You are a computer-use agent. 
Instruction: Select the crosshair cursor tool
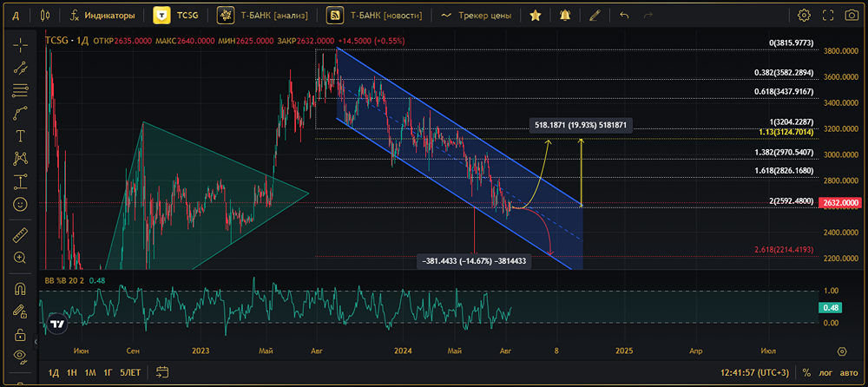point(21,44)
